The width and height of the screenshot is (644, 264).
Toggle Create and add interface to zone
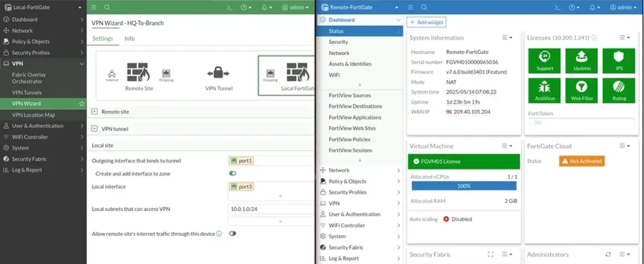233,174
